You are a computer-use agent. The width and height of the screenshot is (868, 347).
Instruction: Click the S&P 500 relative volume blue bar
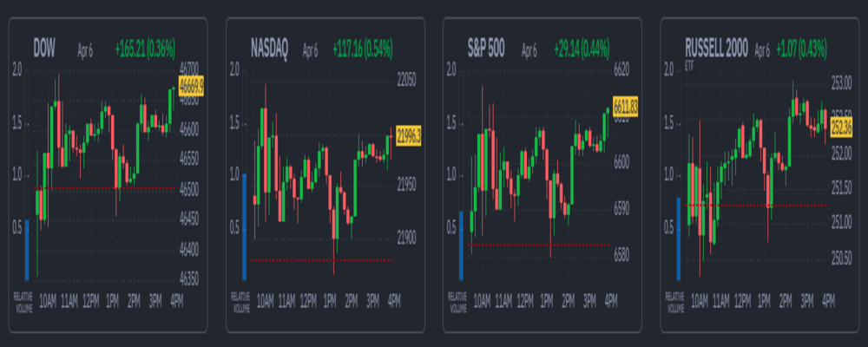461,246
